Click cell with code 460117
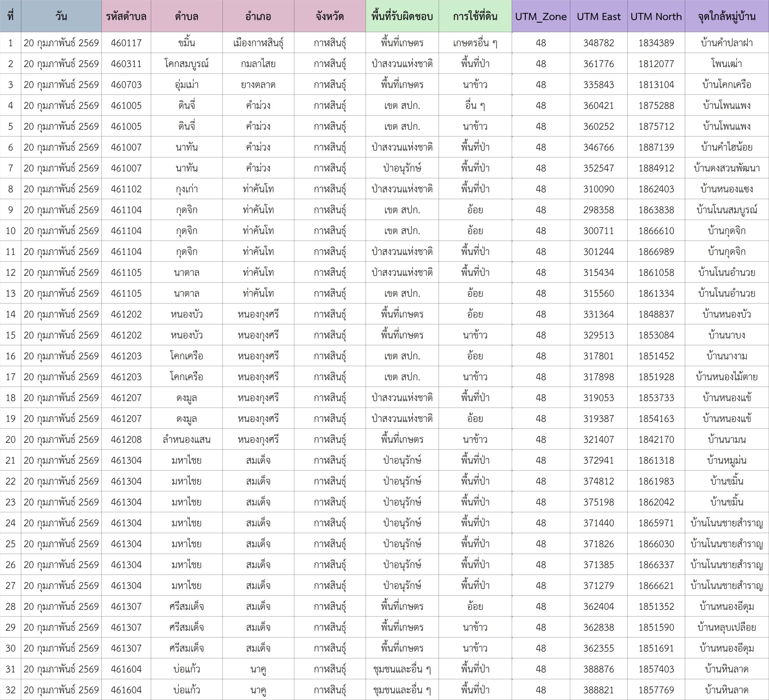 tap(126, 43)
